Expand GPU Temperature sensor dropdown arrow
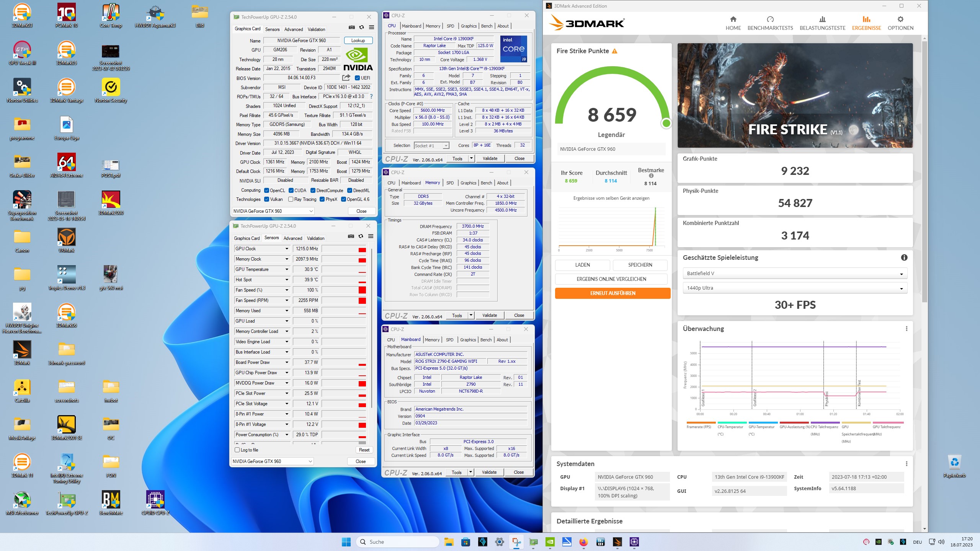Image resolution: width=980 pixels, height=551 pixels. click(x=286, y=269)
